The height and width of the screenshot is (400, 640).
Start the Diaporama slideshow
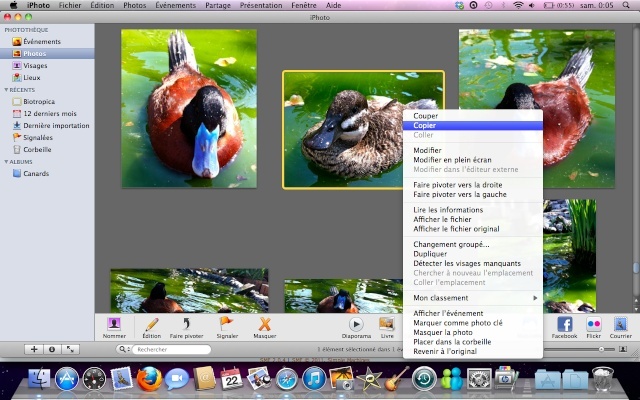coord(356,324)
